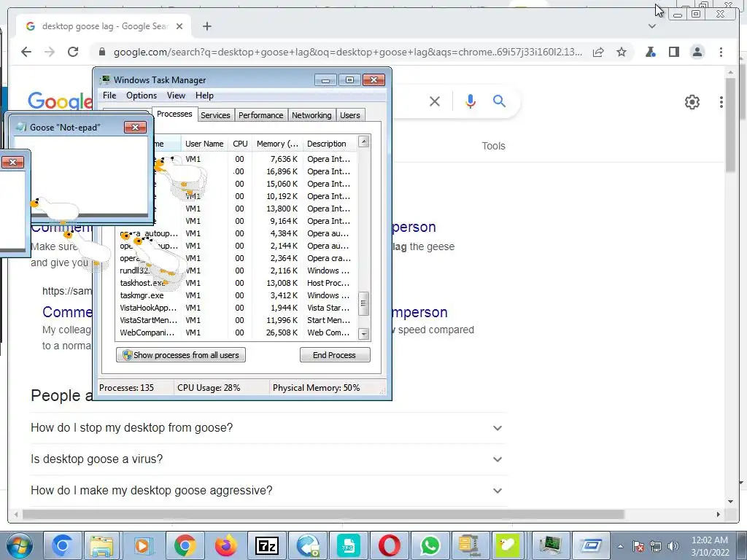Screen dimensions: 747x560
Task: Select the taskmgr.exe process row
Action: click(x=236, y=296)
